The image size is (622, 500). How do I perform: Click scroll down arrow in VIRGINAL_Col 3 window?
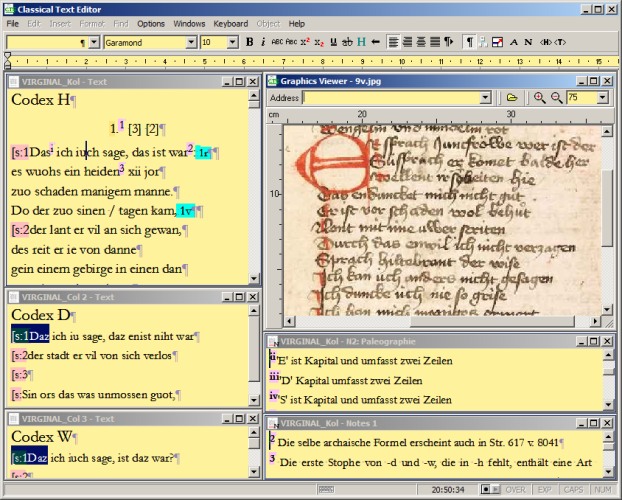[x=254, y=471]
